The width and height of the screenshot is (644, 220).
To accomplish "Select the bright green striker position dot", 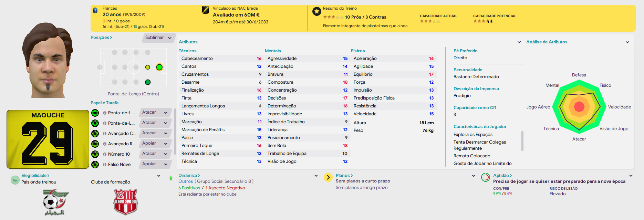I will point(159,67).
